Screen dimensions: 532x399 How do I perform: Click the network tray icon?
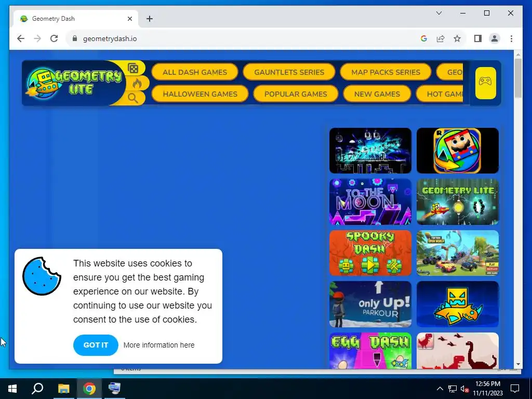pyautogui.click(x=453, y=389)
